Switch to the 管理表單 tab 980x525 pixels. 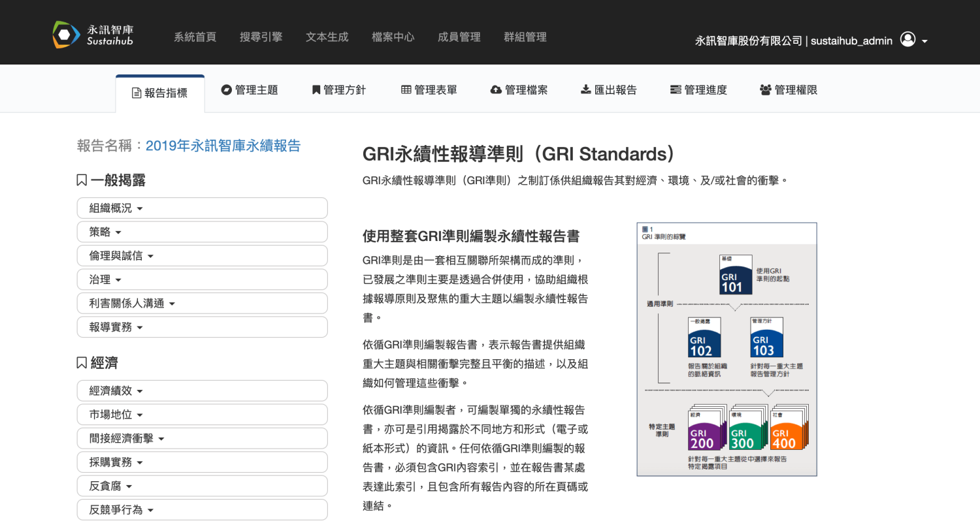pos(429,90)
